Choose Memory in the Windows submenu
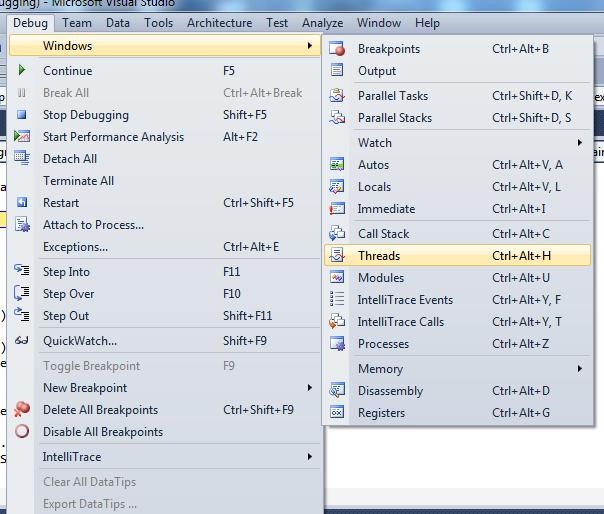This screenshot has width=604, height=514. pos(458,369)
